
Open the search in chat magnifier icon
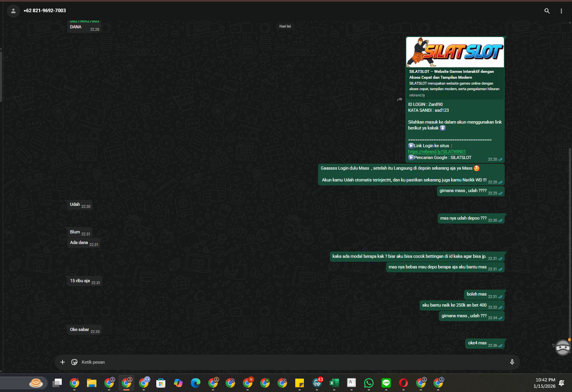click(x=547, y=11)
